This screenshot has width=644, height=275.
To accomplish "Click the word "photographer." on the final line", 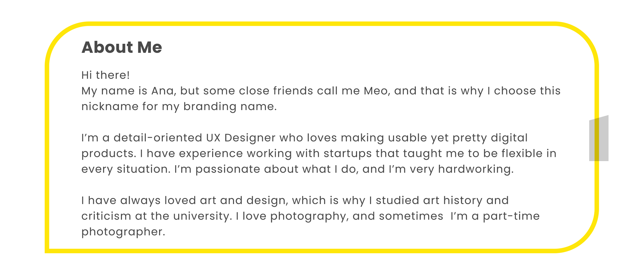I will click(x=123, y=232).
